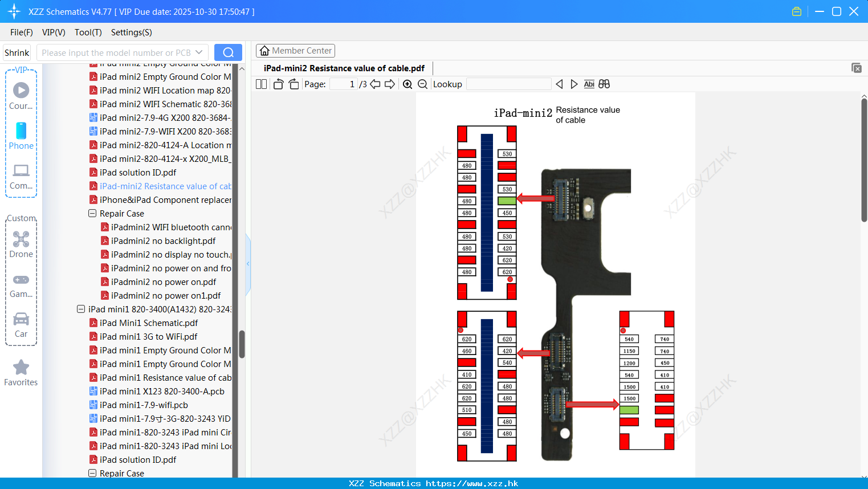Toggle two-page view icon
The height and width of the screenshot is (489, 868).
point(261,84)
